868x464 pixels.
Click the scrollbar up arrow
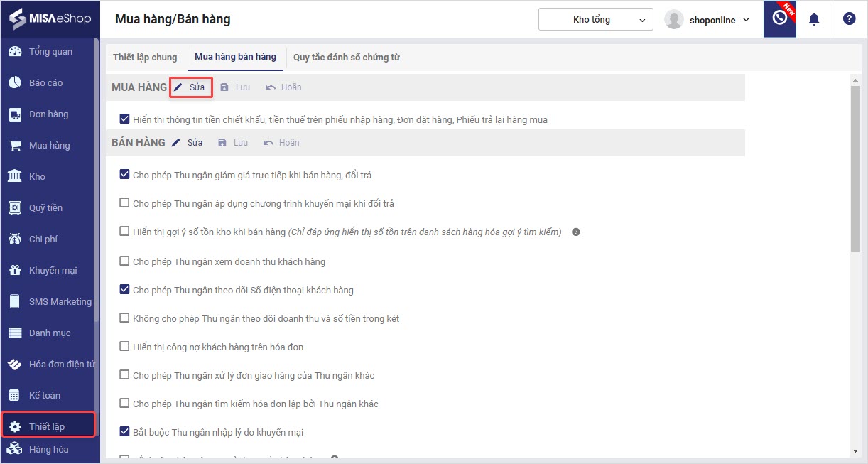point(855,80)
